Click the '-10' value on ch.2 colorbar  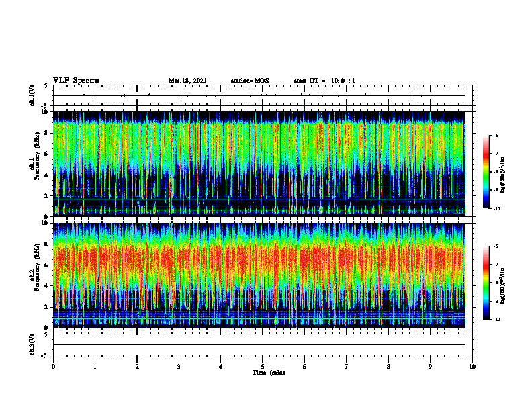click(x=496, y=320)
